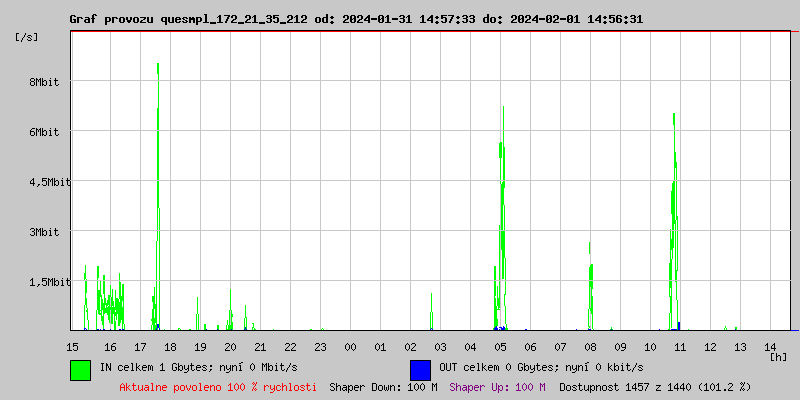The height and width of the screenshot is (400, 800).
Task: Click the [/s] unit label at top left
Action: point(27,37)
